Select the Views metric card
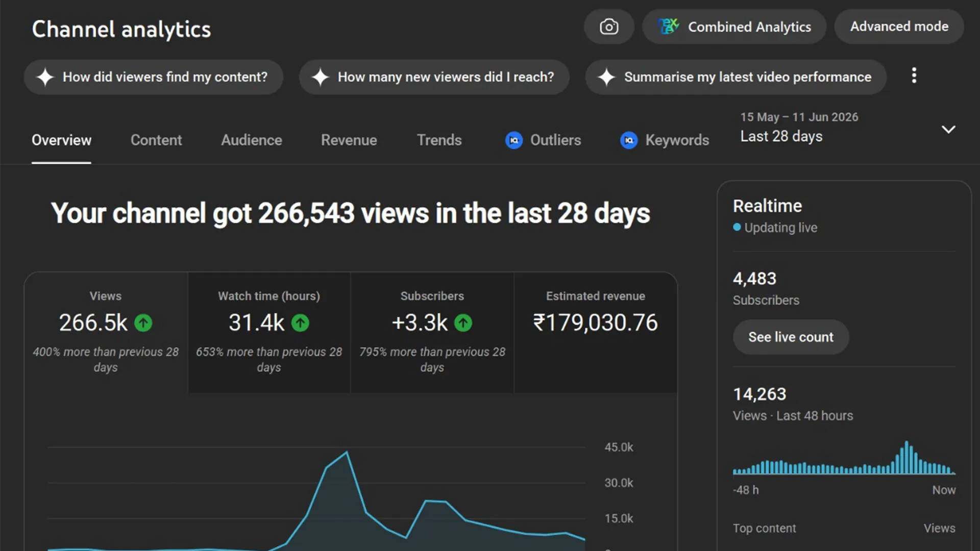The image size is (980, 551). 106,333
